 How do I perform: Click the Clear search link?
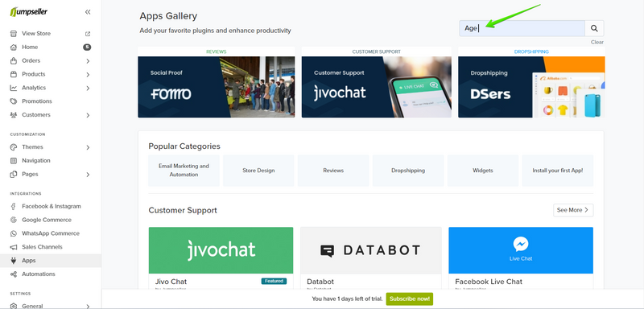click(597, 43)
